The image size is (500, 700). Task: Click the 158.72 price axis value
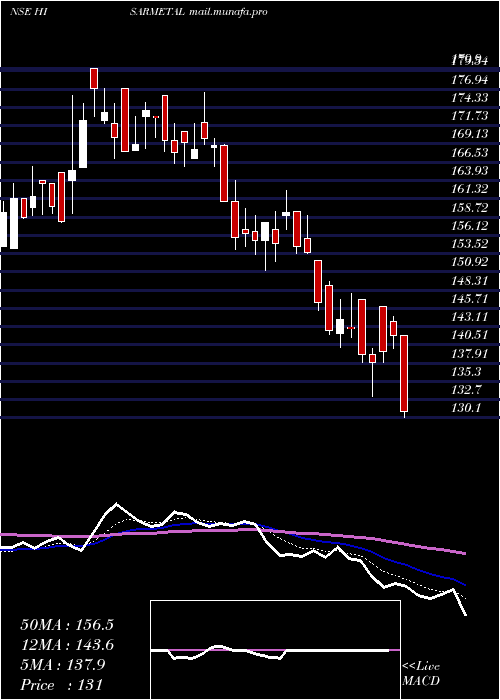point(469,208)
